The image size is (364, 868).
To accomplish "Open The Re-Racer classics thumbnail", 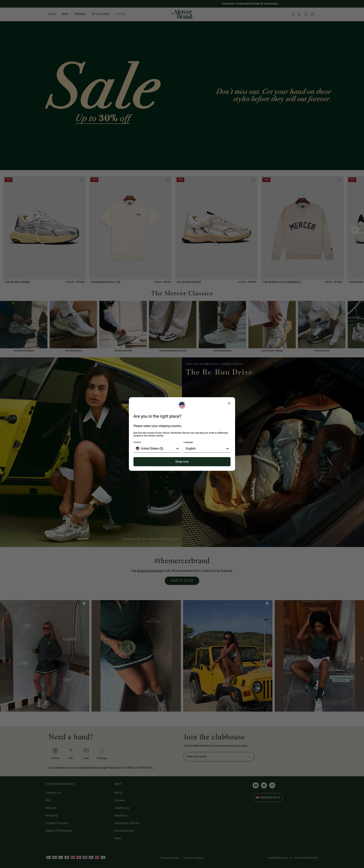I will pyautogui.click(x=322, y=324).
